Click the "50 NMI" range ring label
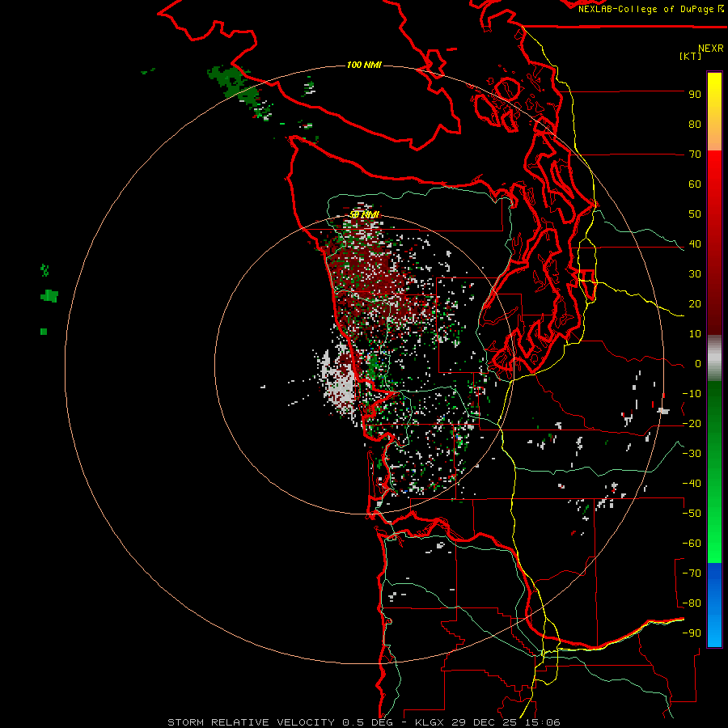Screen dimensions: 728x728 click(365, 214)
